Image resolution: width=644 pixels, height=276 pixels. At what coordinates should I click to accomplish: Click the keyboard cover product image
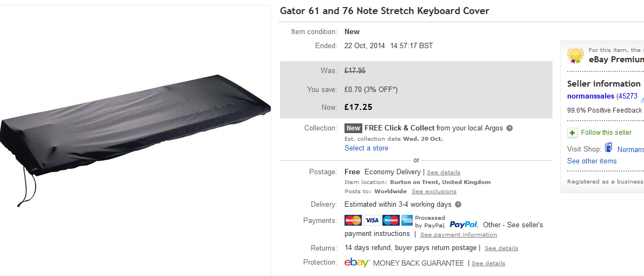(135, 139)
